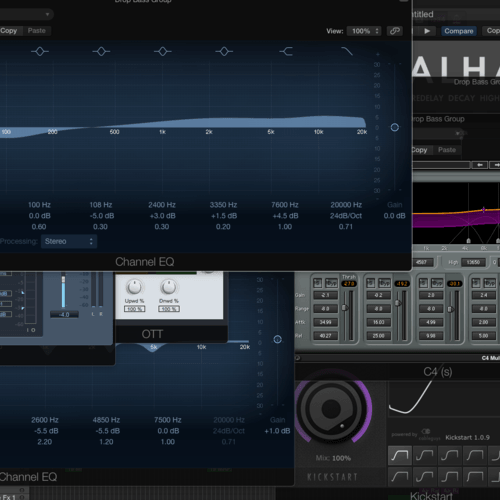Image resolution: width=500 pixels, height=500 pixels.
Task: Click the play arrow next to Compare
Action: [427, 31]
